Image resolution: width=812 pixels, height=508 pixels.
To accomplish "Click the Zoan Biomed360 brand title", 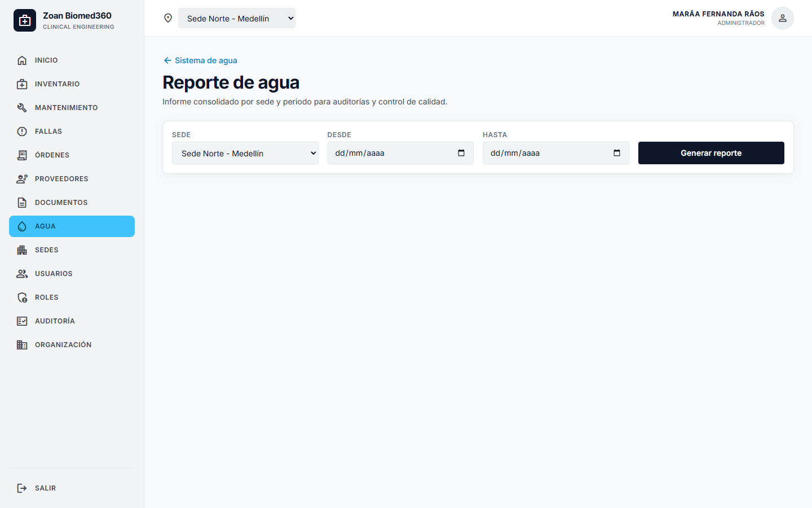I will [77, 16].
